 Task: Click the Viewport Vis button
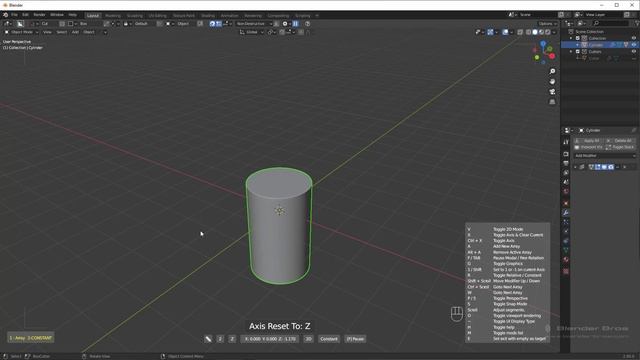coord(589,147)
